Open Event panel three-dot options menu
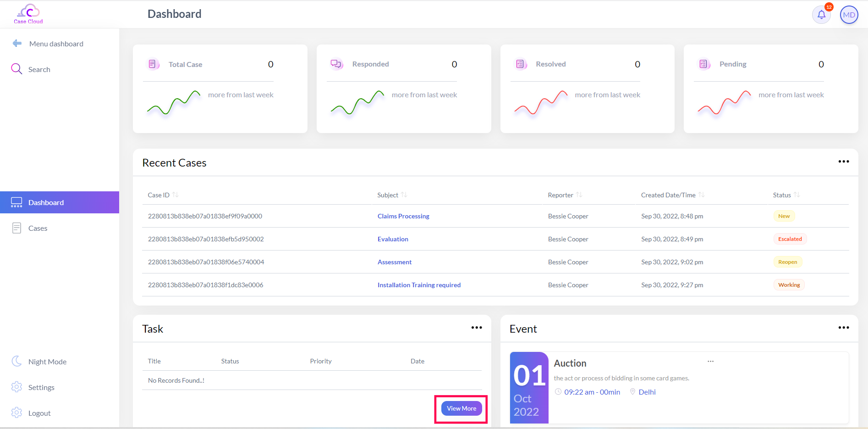868x429 pixels. pyautogui.click(x=843, y=328)
